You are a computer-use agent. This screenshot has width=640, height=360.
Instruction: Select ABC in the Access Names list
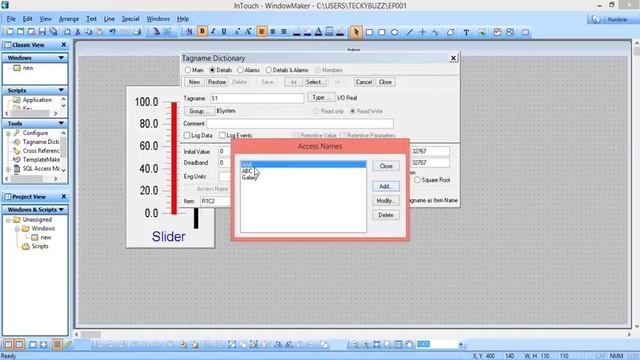pos(303,171)
